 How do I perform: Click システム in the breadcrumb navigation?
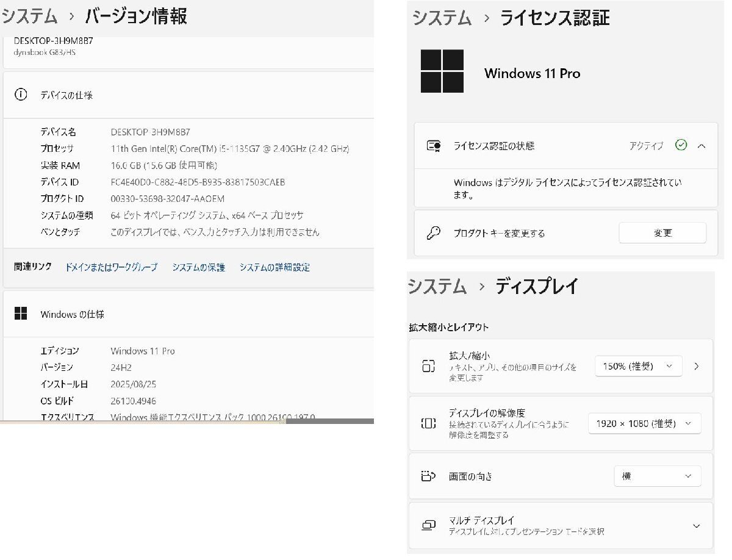point(30,16)
